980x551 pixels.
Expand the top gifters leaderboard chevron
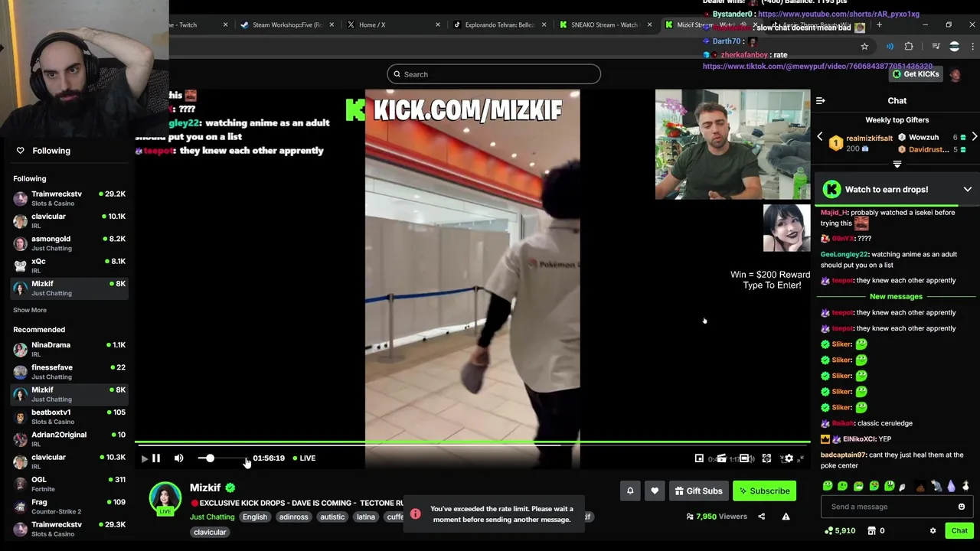point(897,164)
